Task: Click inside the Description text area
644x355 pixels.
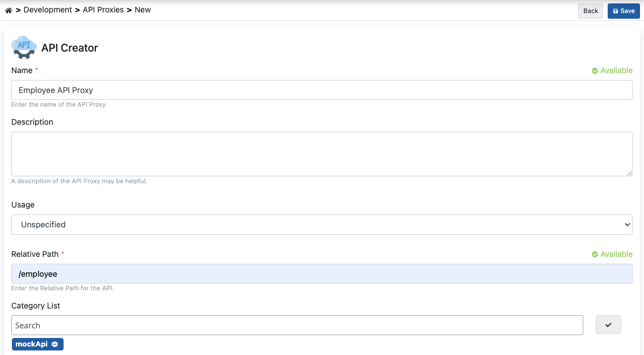Action: pos(321,153)
